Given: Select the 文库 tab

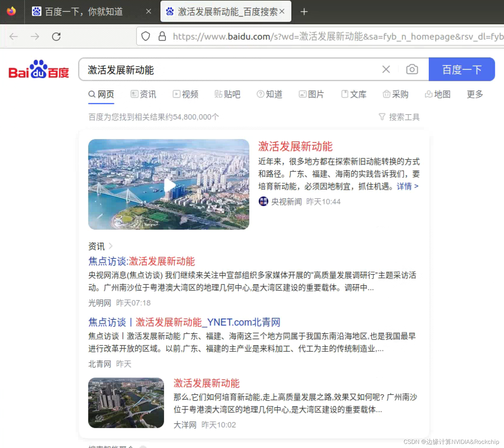Looking at the screenshot, I should pos(354,94).
